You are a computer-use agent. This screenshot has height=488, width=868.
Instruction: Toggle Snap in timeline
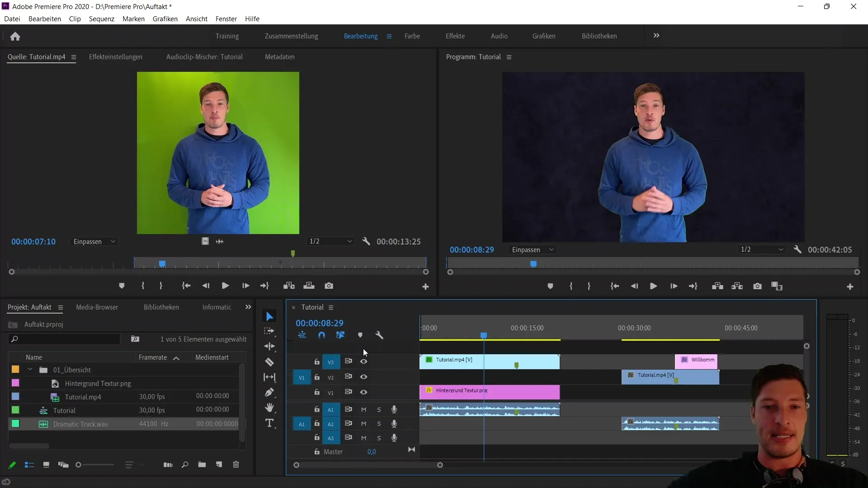(321, 335)
